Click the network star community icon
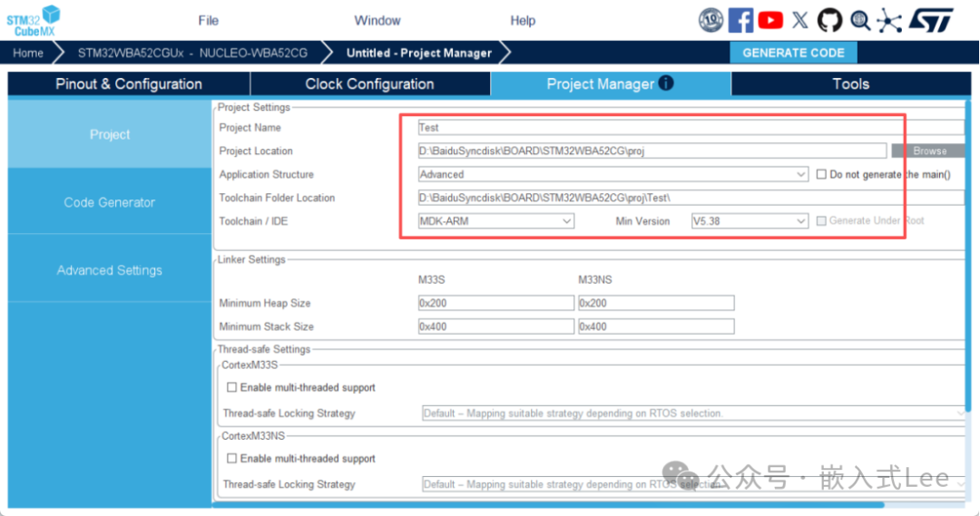This screenshot has width=980, height=516. pyautogui.click(x=889, y=21)
